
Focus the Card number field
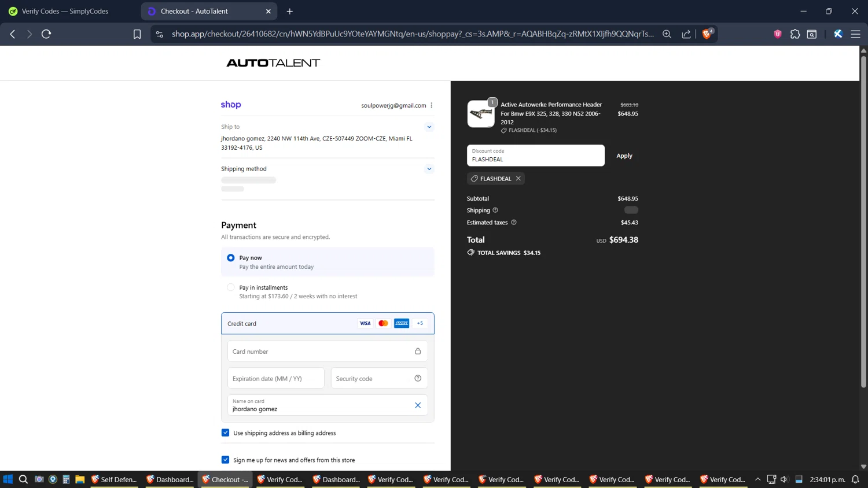click(x=328, y=351)
